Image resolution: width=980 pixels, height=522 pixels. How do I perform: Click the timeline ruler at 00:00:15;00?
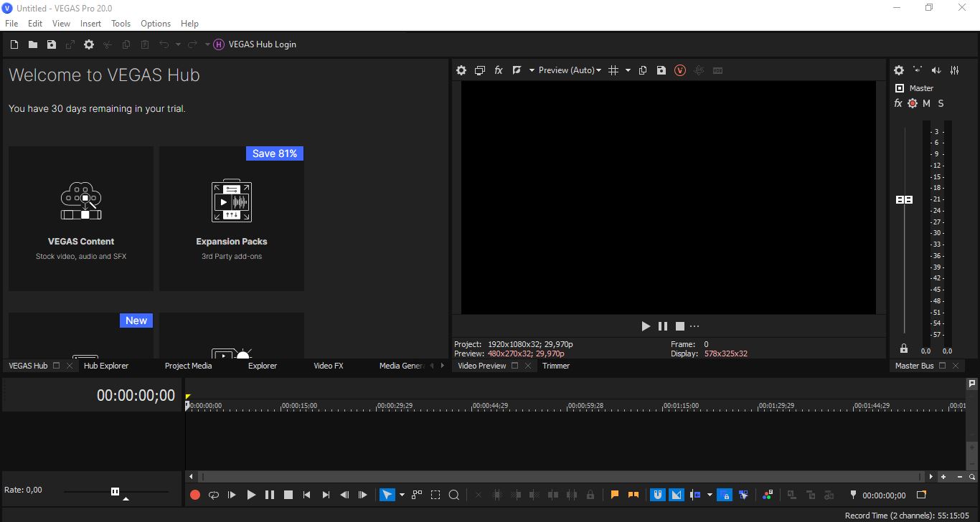(x=298, y=406)
